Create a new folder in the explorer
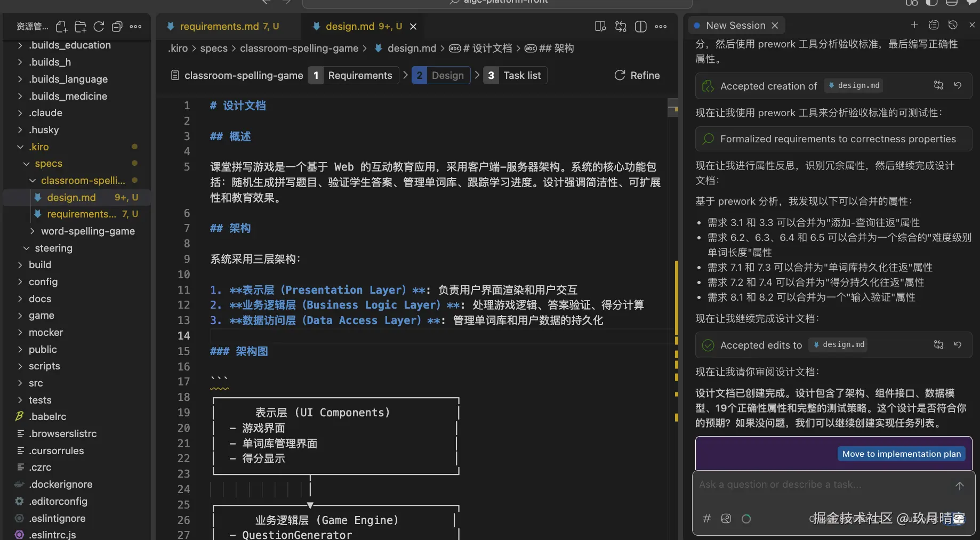Viewport: 980px width, 540px height. point(80,26)
